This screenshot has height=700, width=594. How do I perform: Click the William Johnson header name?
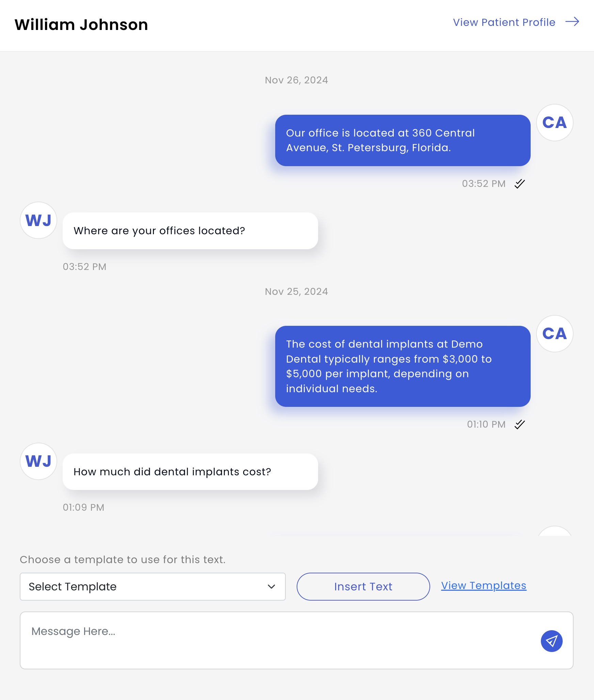tap(81, 25)
